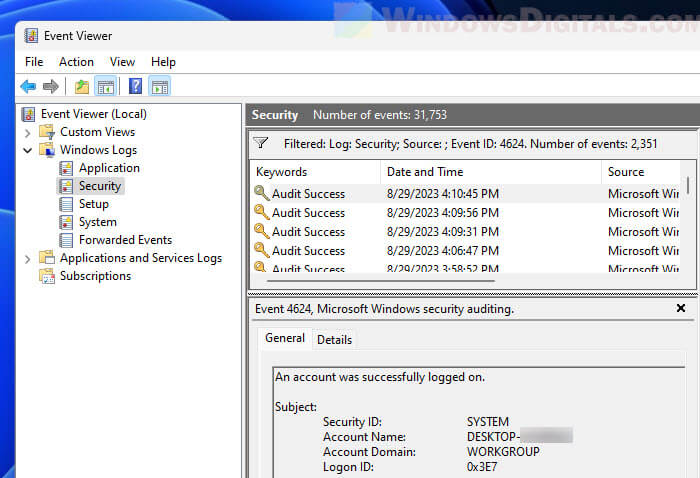Collapse the Windows Logs node
Viewport: 700px width, 478px height.
click(x=28, y=150)
